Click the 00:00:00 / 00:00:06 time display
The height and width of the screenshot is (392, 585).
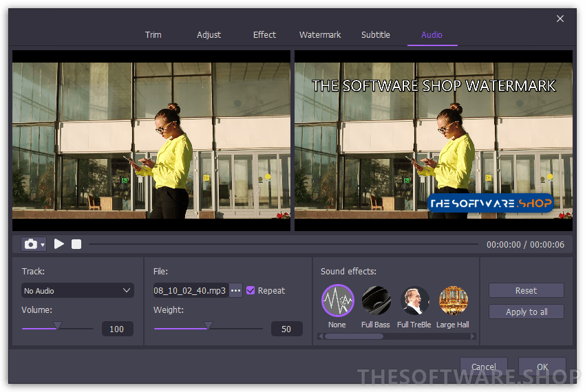point(525,245)
